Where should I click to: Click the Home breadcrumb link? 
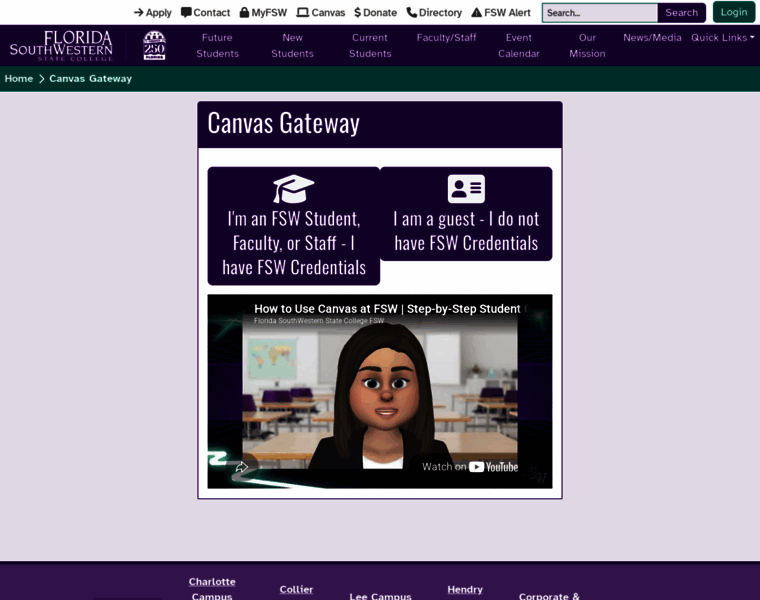19,79
